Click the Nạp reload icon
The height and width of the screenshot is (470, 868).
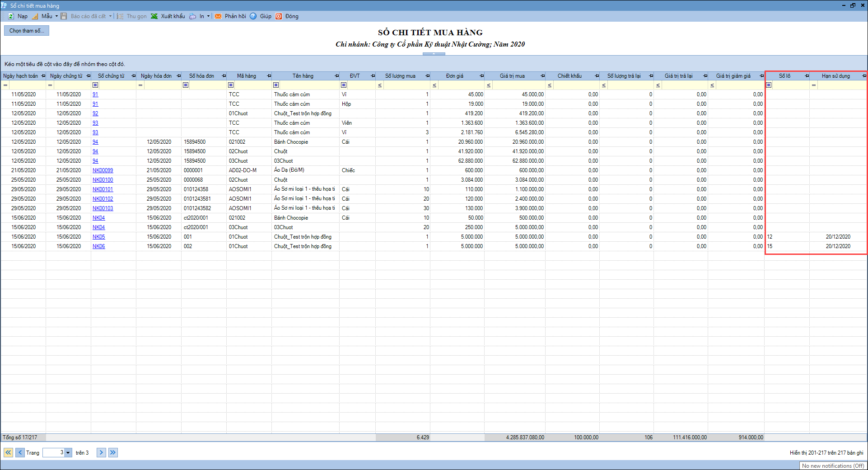pyautogui.click(x=11, y=16)
